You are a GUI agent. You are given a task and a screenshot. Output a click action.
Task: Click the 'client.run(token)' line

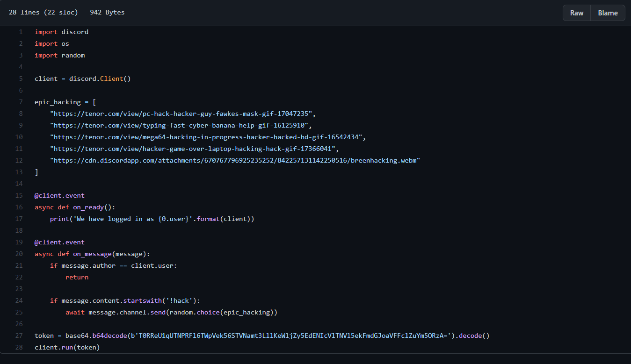tap(67, 347)
